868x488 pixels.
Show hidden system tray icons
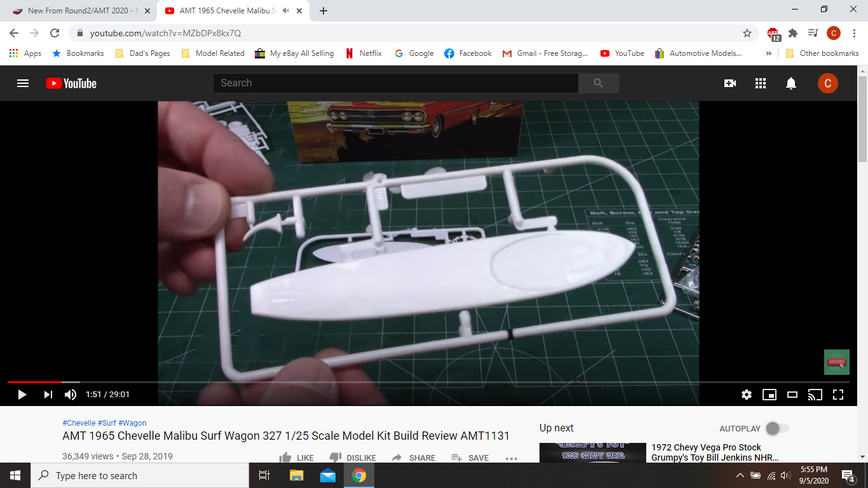coord(740,475)
